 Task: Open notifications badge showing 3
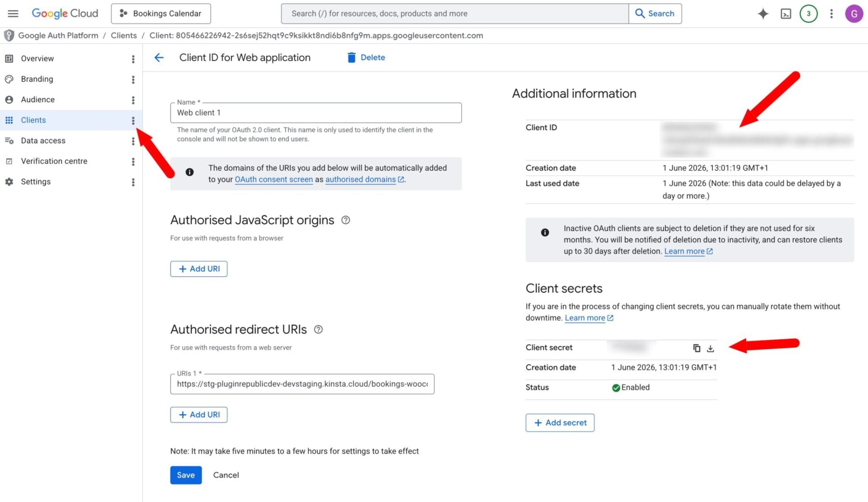[809, 14]
